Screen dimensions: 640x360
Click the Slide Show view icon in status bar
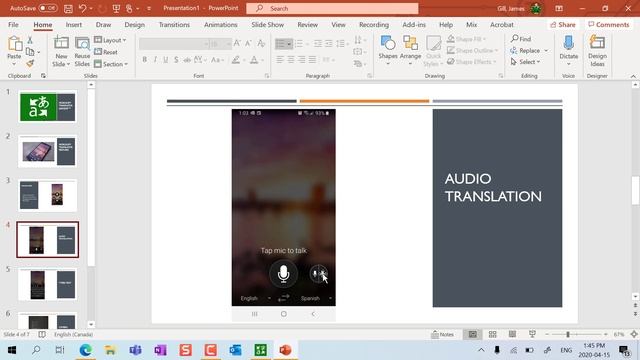coord(532,334)
